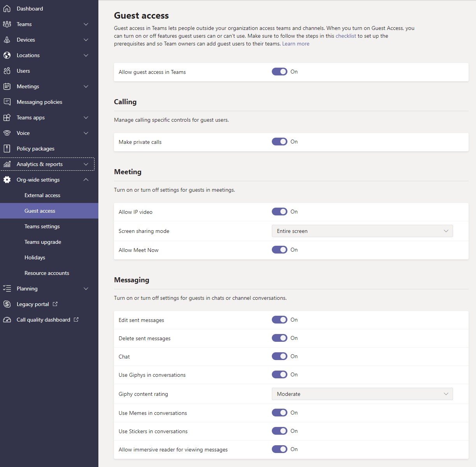Click the Voice phone icon
The width and height of the screenshot is (476, 467).
[x=7, y=133]
